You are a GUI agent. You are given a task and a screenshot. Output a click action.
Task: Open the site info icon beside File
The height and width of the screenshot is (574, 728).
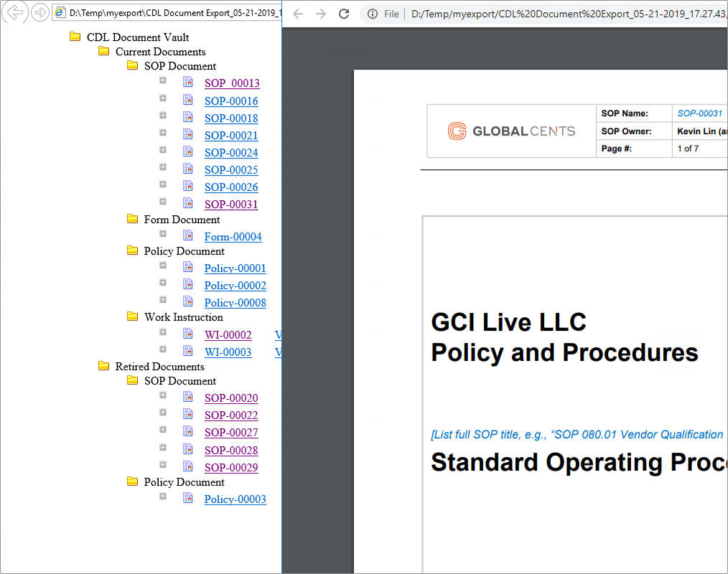pyautogui.click(x=373, y=14)
